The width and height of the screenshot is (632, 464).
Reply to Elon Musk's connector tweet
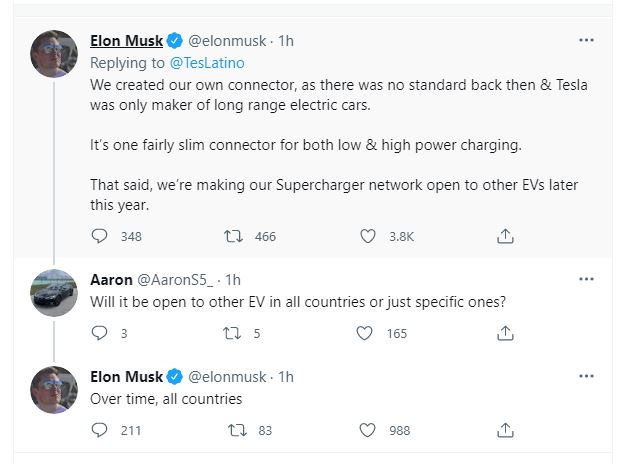99,237
